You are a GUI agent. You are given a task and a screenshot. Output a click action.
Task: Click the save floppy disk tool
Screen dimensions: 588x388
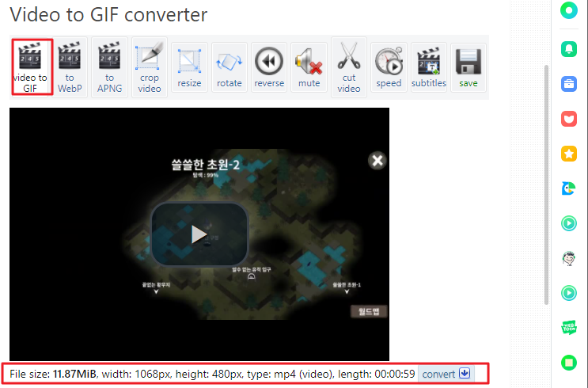tap(469, 67)
